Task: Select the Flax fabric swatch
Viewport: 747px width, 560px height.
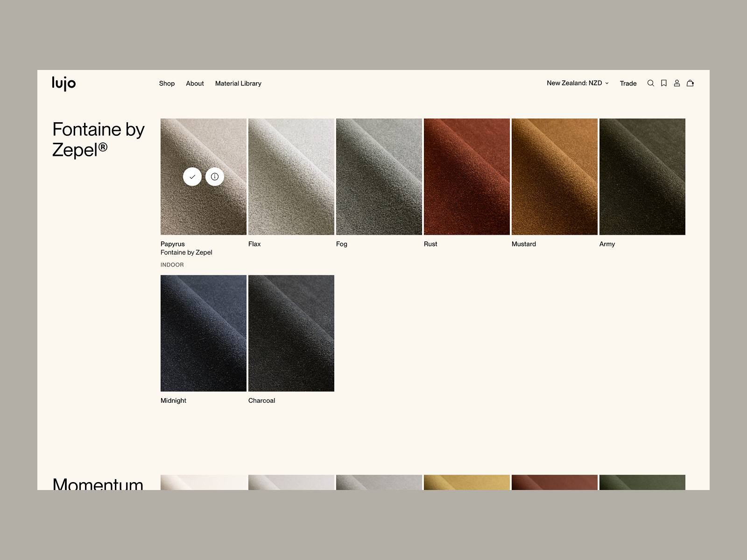Action: tap(291, 176)
